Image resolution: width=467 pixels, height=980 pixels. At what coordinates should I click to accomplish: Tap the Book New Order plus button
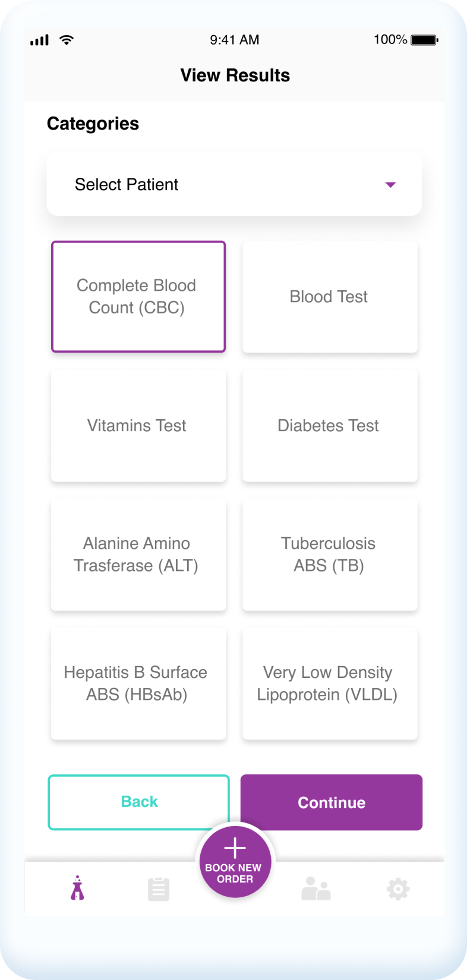point(235,862)
